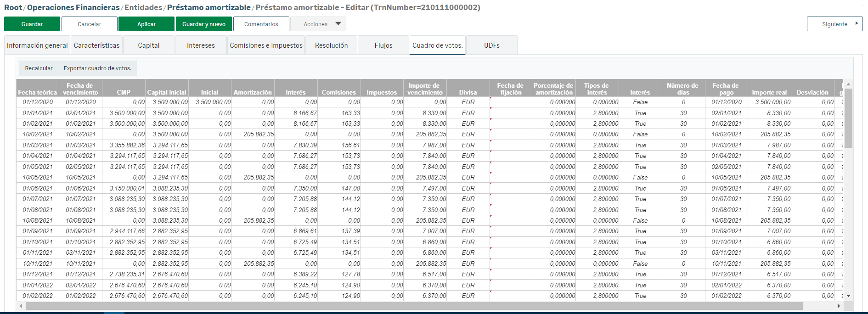Click the horizontal scrollbar right arrow

coord(839,306)
